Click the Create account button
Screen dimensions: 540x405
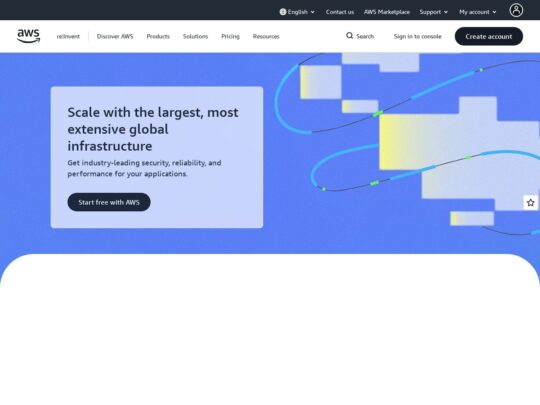coord(489,37)
